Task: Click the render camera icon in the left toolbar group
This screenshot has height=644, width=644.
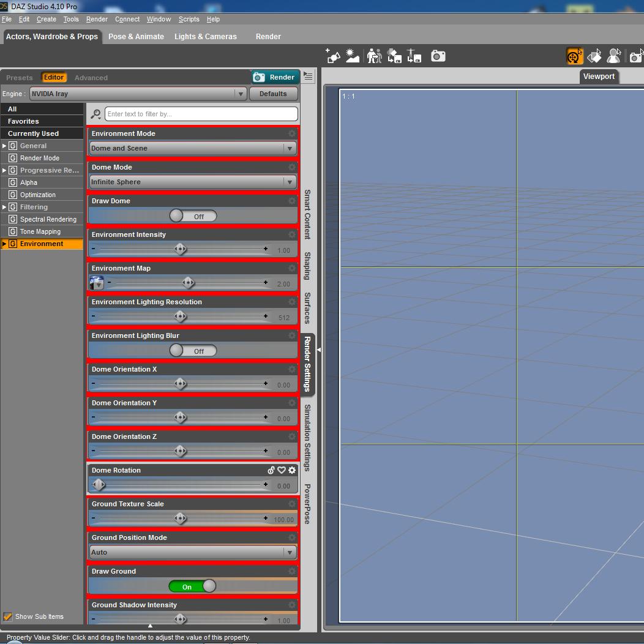Action: click(438, 56)
